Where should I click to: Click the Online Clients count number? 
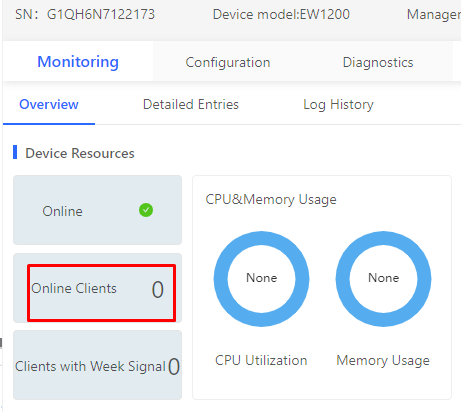158,289
